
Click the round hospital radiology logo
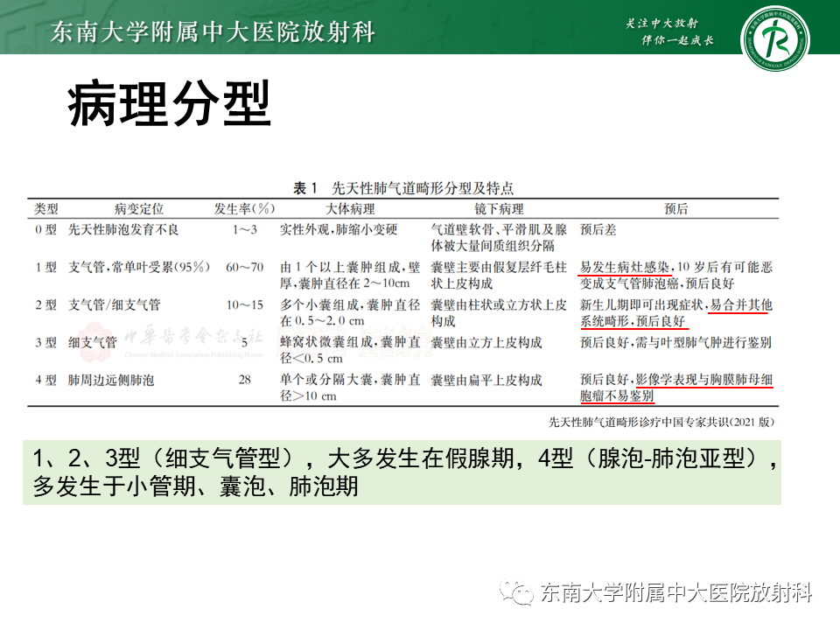pos(774,38)
